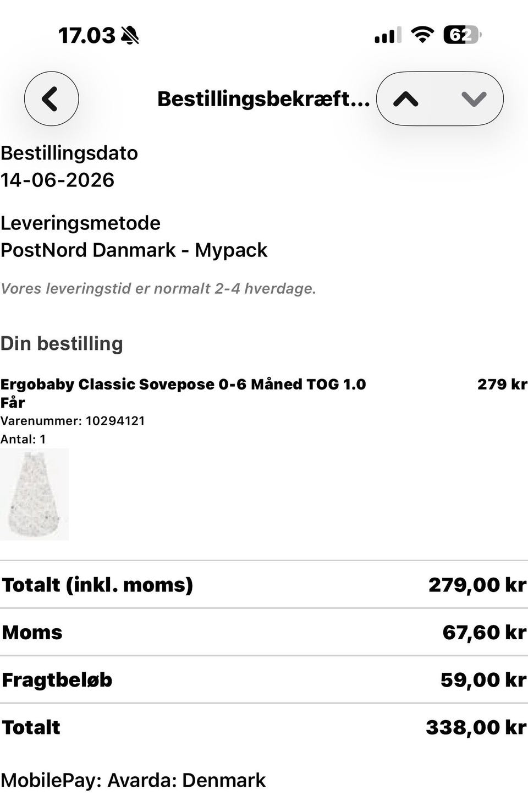Go to previous message with up chevron
Viewport: 528px width, 812px height.
[406, 99]
